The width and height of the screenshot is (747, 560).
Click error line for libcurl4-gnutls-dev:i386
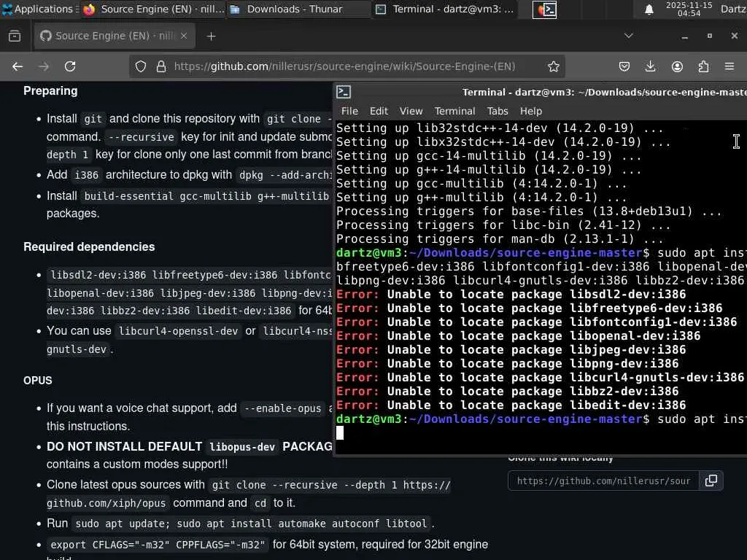541,378
